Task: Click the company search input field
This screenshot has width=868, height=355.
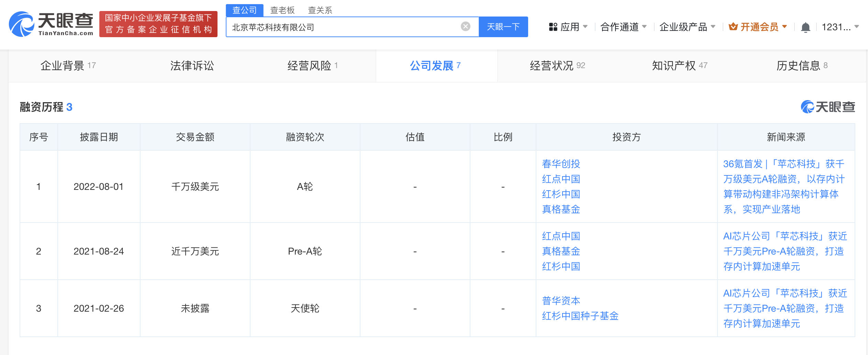Action: tap(344, 27)
